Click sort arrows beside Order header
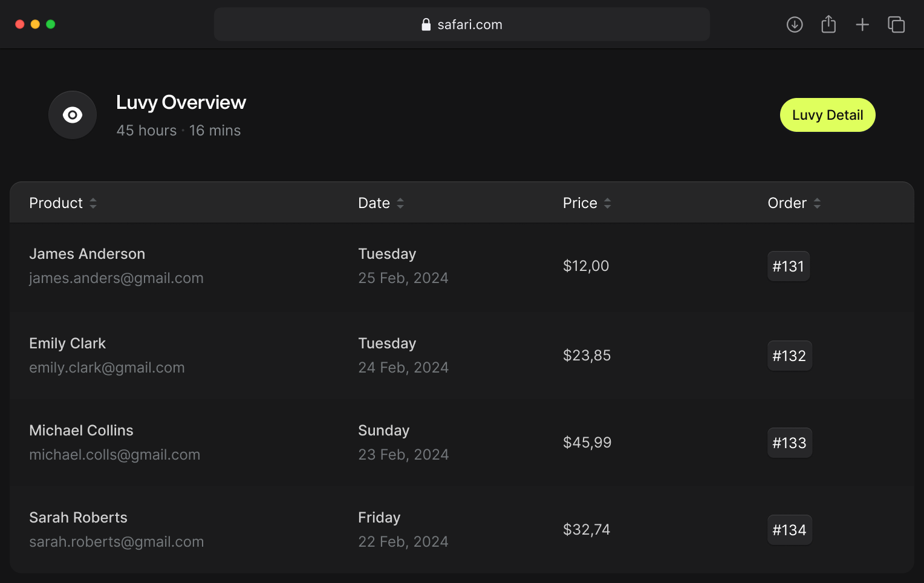Viewport: 924px width, 583px height. 817,203
